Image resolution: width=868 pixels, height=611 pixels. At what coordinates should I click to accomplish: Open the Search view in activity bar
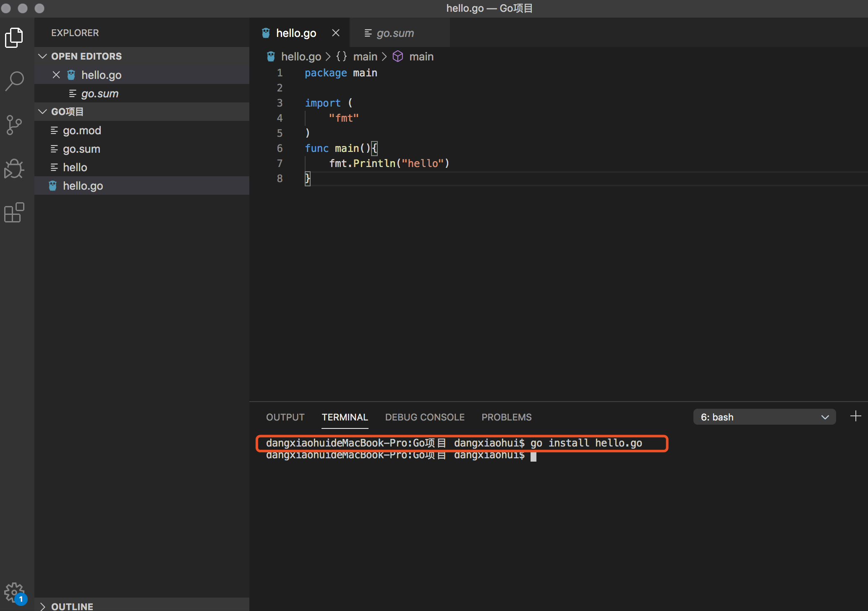[14, 81]
